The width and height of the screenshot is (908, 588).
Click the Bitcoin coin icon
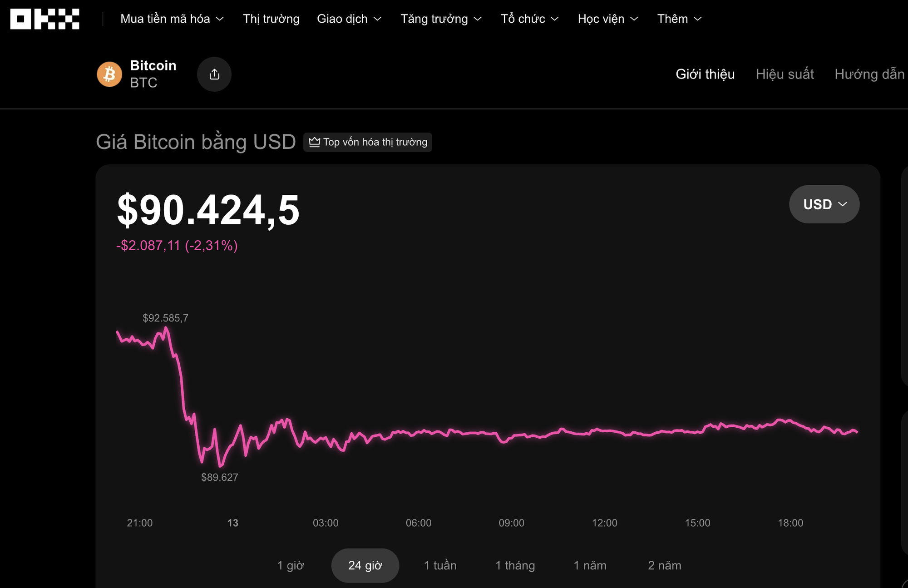pos(109,74)
